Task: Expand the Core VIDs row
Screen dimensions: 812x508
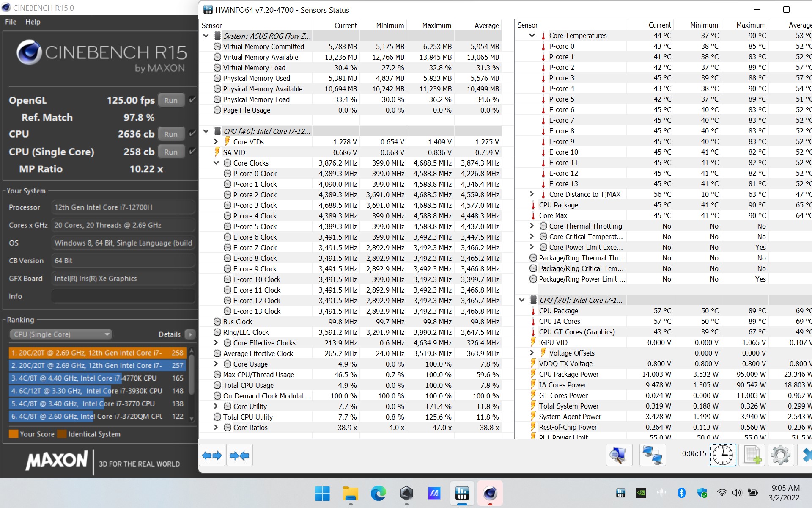Action: click(x=216, y=142)
